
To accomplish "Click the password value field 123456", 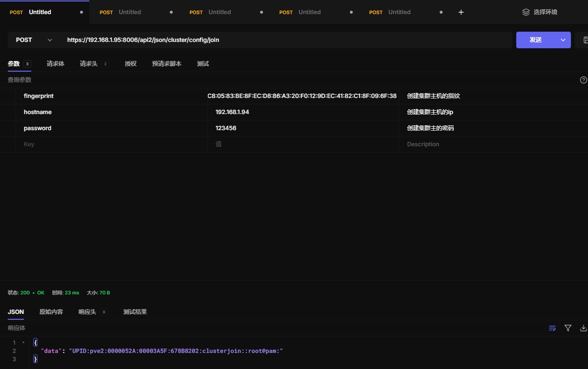I will click(303, 128).
